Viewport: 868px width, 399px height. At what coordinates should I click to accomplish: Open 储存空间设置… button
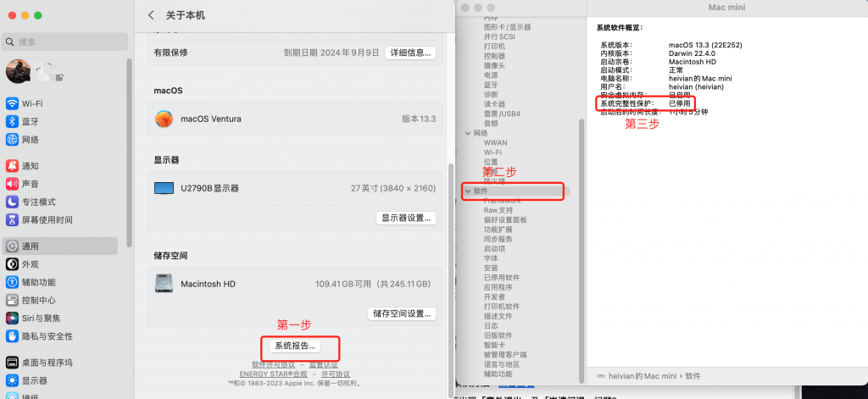click(x=402, y=313)
